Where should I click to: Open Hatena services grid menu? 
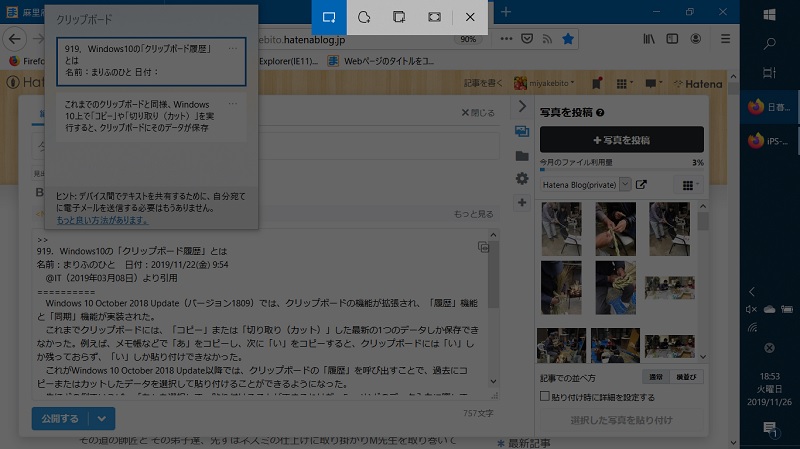point(624,83)
